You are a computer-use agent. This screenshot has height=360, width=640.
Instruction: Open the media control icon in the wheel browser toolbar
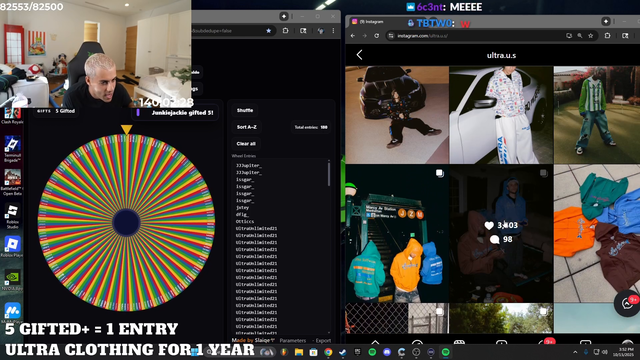click(303, 31)
